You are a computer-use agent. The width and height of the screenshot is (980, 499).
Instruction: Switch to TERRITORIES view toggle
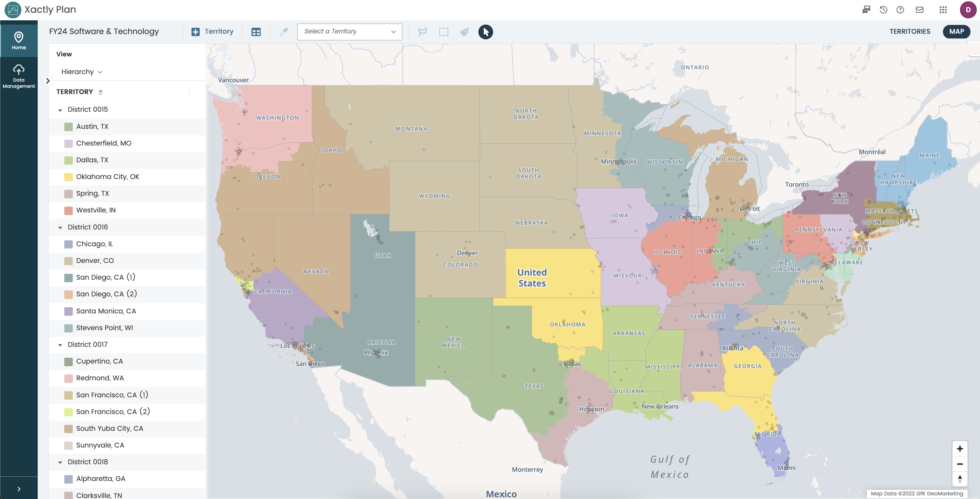coord(910,31)
